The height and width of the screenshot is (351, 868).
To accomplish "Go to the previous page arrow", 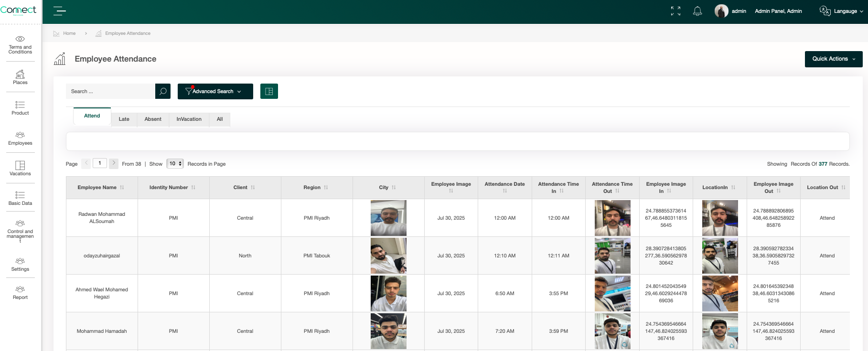I will point(86,163).
